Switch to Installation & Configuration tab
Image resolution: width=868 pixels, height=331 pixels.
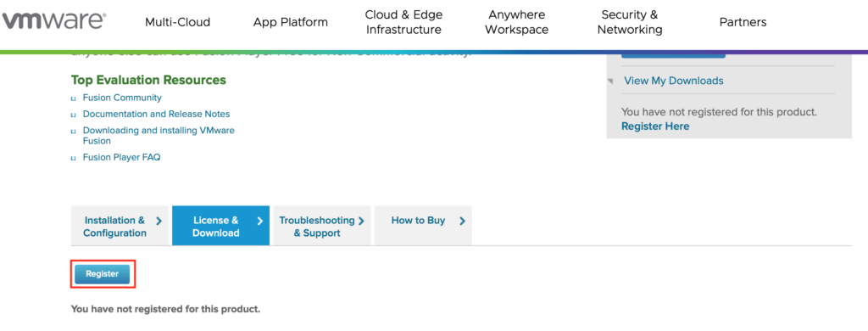(120, 227)
